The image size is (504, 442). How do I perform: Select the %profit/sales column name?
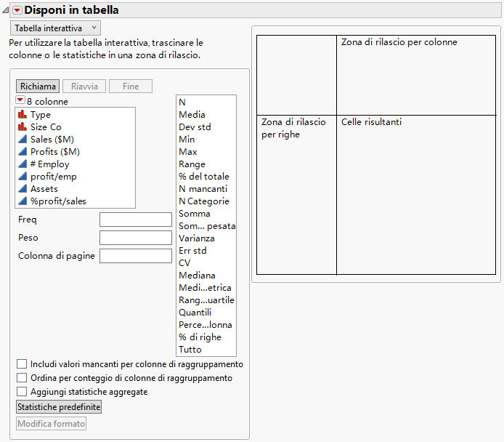coord(58,201)
